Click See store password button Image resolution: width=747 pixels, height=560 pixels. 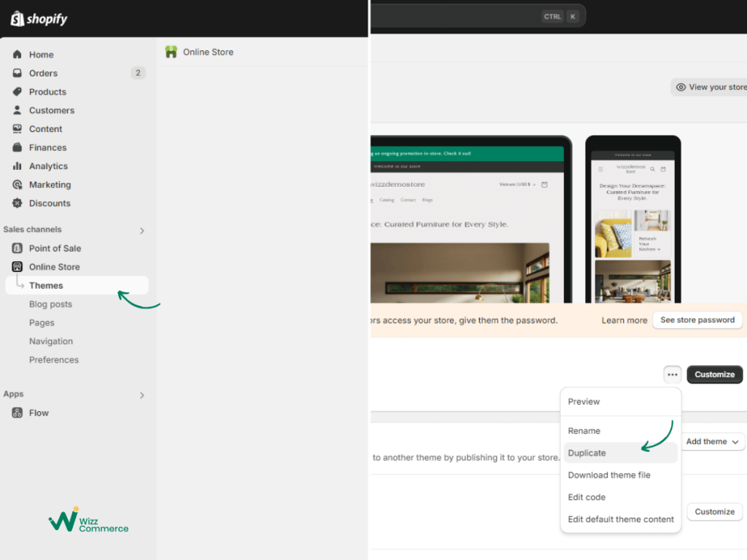[x=697, y=320]
